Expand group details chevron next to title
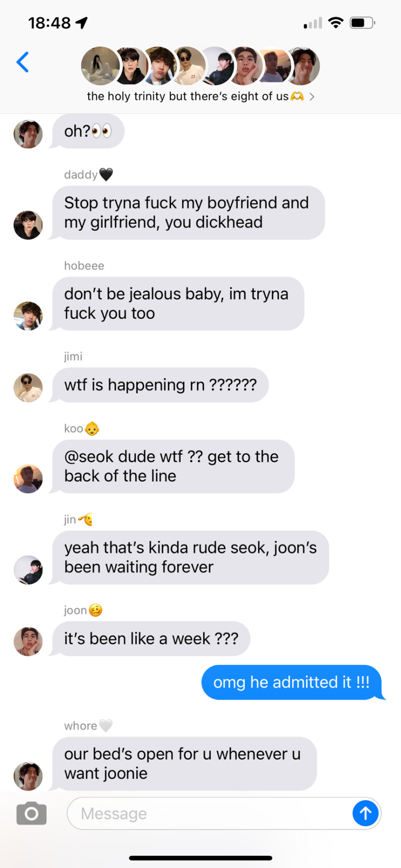This screenshot has width=401, height=868. point(311,96)
